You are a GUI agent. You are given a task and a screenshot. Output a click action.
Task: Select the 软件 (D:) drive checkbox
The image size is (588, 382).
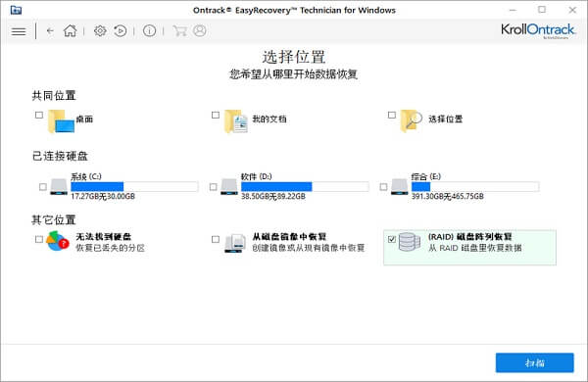click(213, 187)
